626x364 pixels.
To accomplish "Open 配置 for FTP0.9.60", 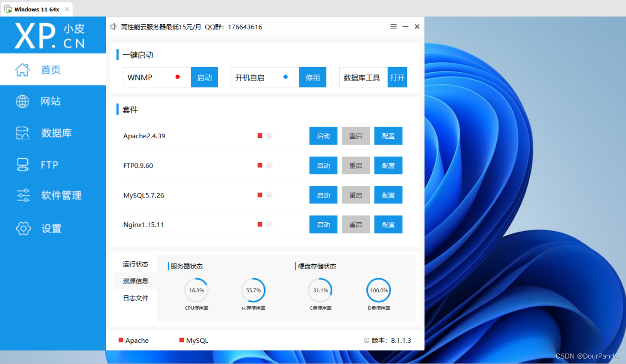I will (389, 165).
